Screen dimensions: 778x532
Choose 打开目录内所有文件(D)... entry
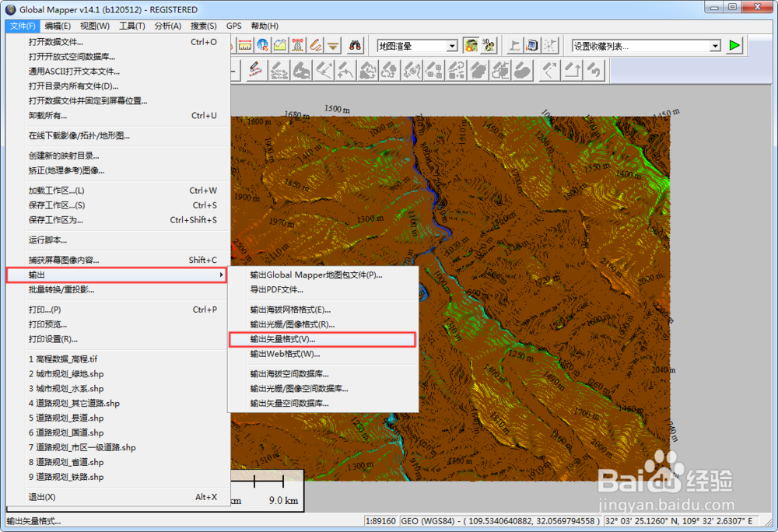point(118,86)
